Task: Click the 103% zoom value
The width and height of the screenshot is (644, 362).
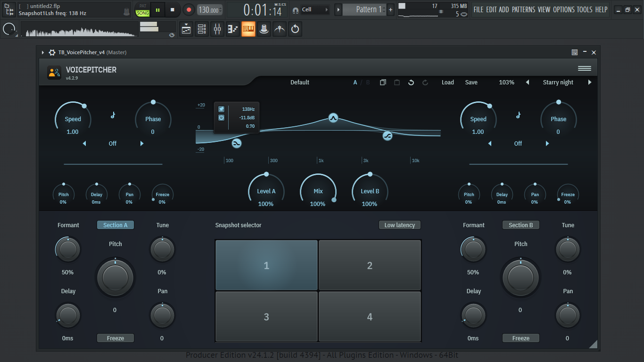Action: [x=507, y=82]
